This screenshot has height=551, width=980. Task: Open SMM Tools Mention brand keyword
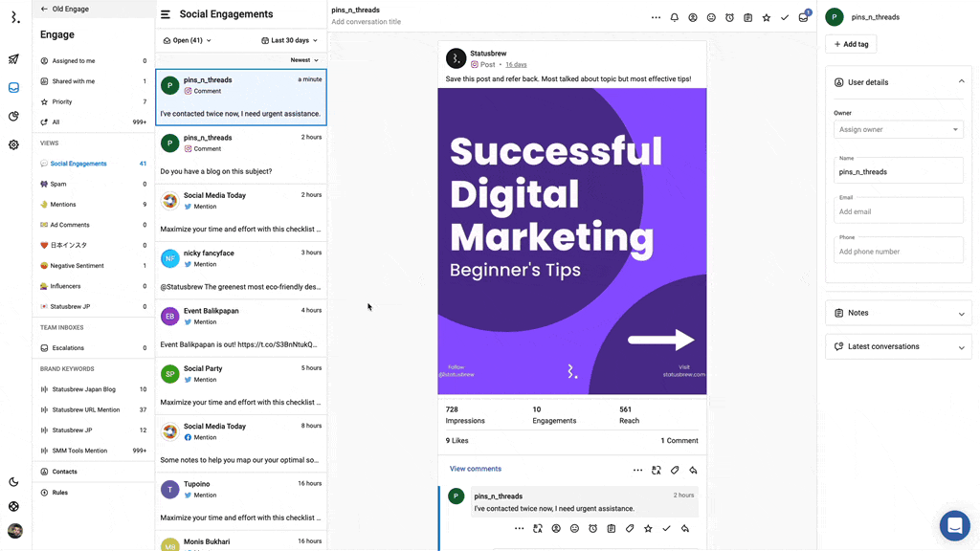pos(93,451)
